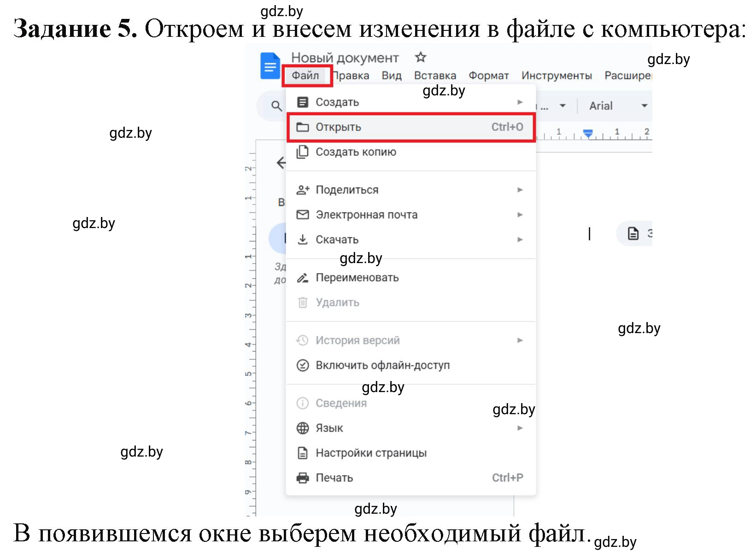Open the Правка menu

click(x=351, y=76)
